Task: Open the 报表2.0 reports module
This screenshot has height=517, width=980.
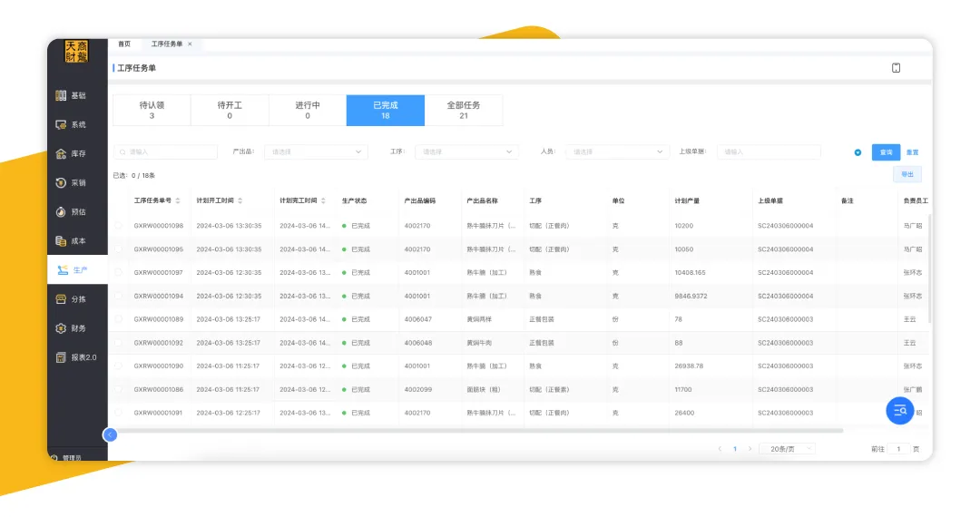Action: point(76,357)
